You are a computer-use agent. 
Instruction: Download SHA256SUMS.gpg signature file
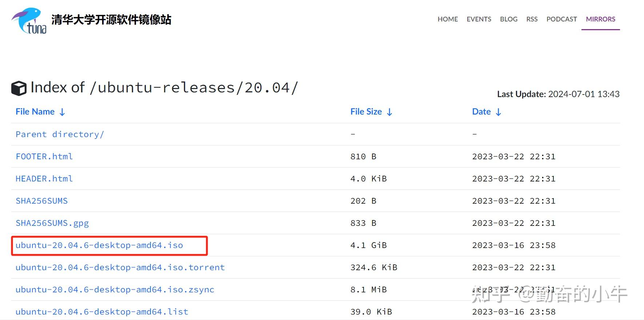click(52, 223)
